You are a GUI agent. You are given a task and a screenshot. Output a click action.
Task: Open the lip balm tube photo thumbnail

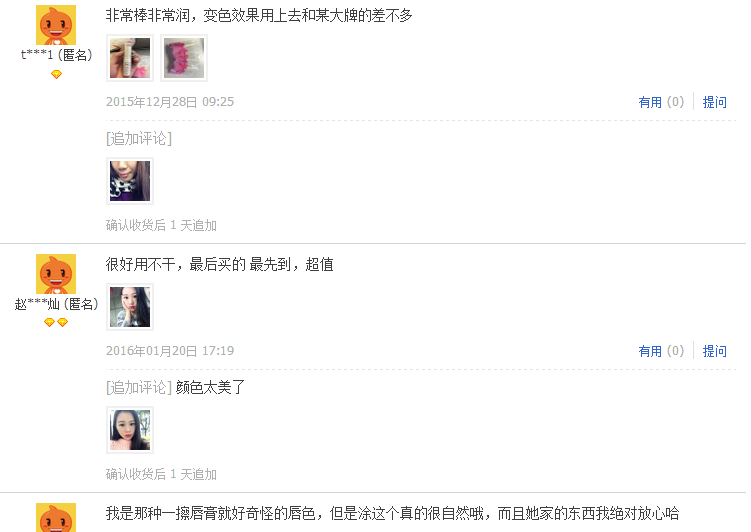(x=130, y=58)
